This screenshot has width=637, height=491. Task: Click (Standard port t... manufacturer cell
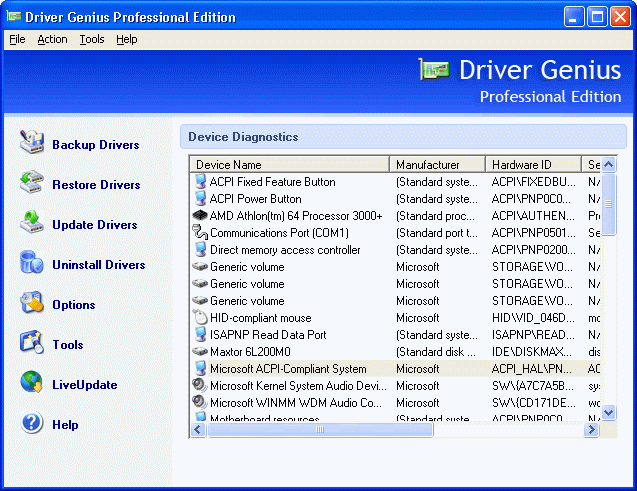(437, 233)
